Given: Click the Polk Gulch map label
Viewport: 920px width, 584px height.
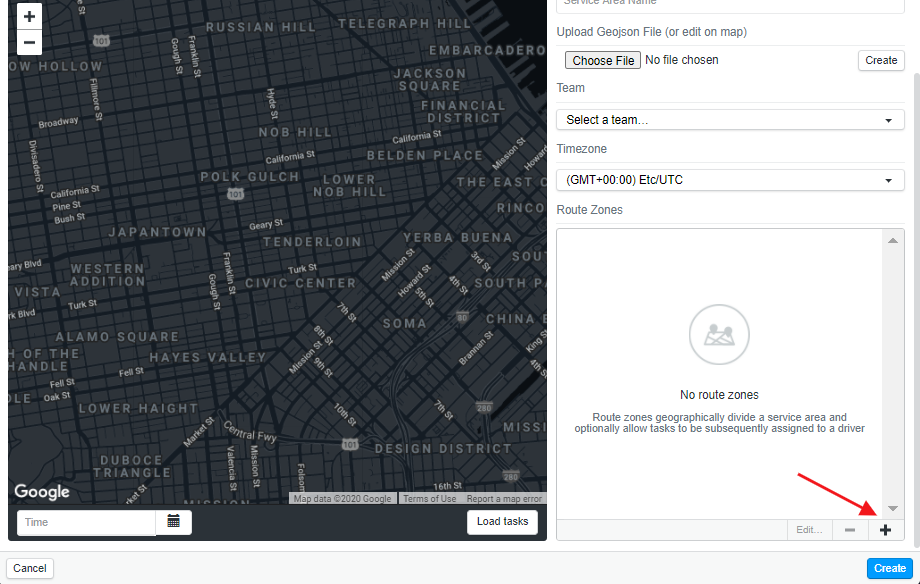Looking at the screenshot, I should [250, 177].
